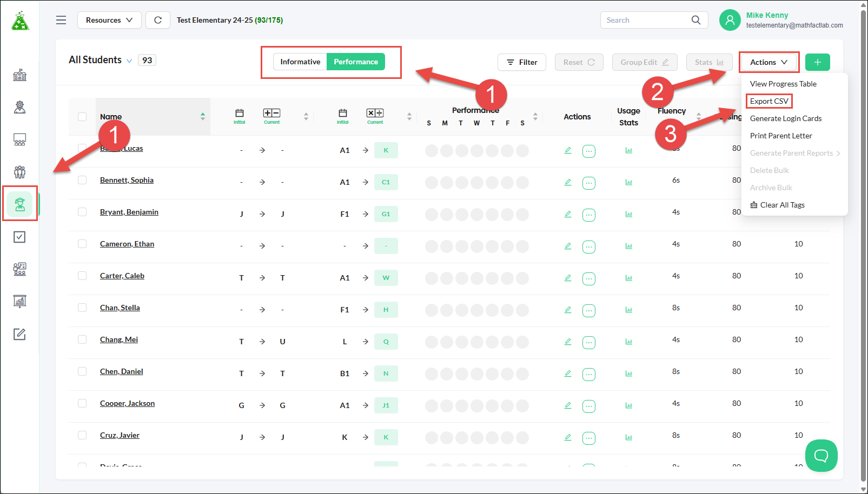
Task: Click the MathFactLab flask logo
Action: [x=20, y=21]
